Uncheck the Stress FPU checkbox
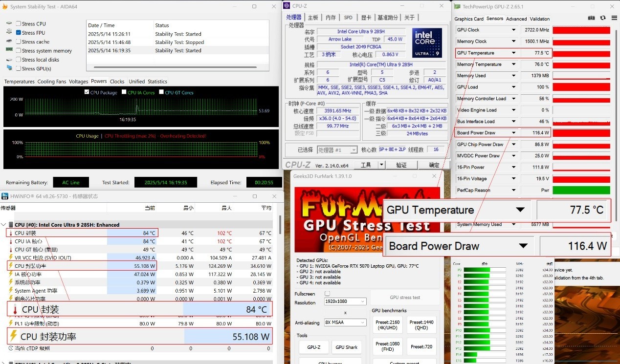The height and width of the screenshot is (364, 620). tap(18, 32)
